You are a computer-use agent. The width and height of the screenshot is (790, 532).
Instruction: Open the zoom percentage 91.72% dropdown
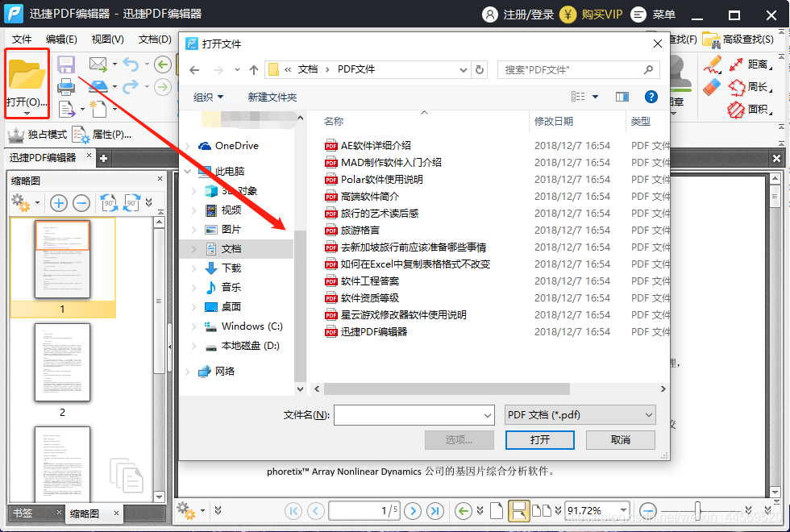pos(623,511)
